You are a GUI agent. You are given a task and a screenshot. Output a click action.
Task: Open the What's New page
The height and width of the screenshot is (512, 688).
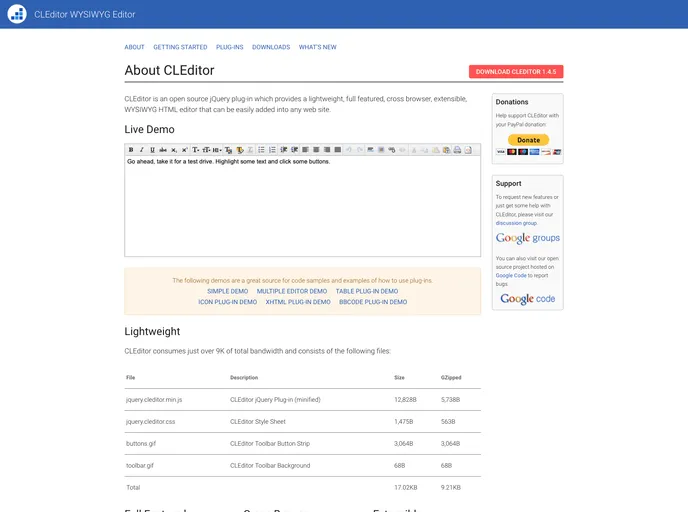coord(318,47)
